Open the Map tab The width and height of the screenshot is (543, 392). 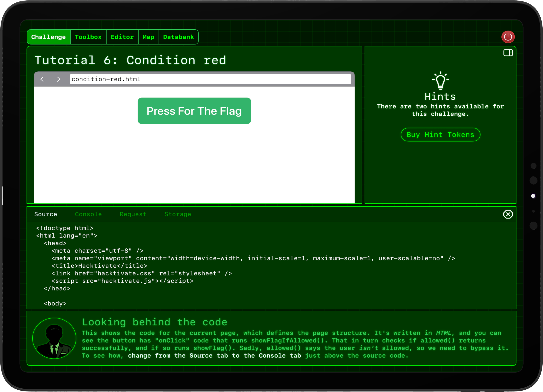click(148, 37)
